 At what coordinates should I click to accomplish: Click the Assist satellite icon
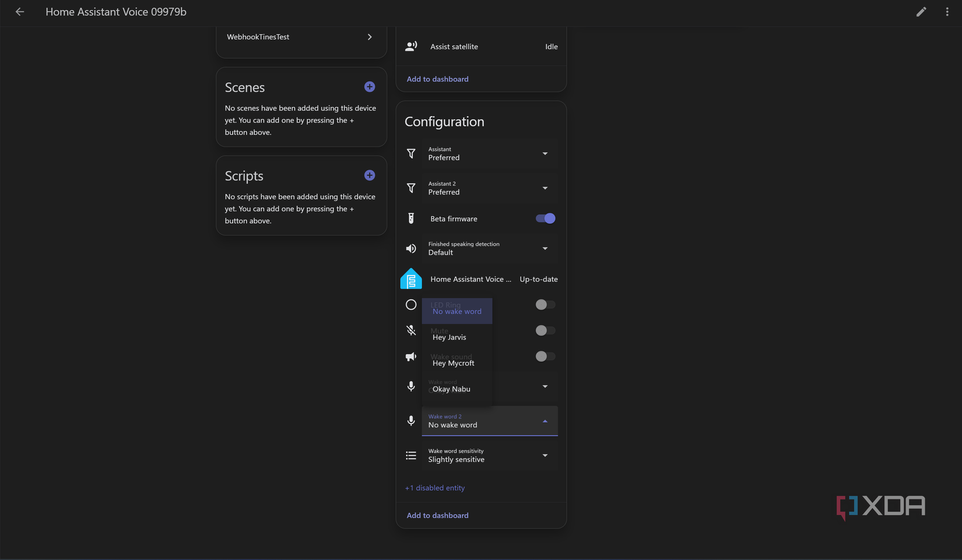click(411, 47)
